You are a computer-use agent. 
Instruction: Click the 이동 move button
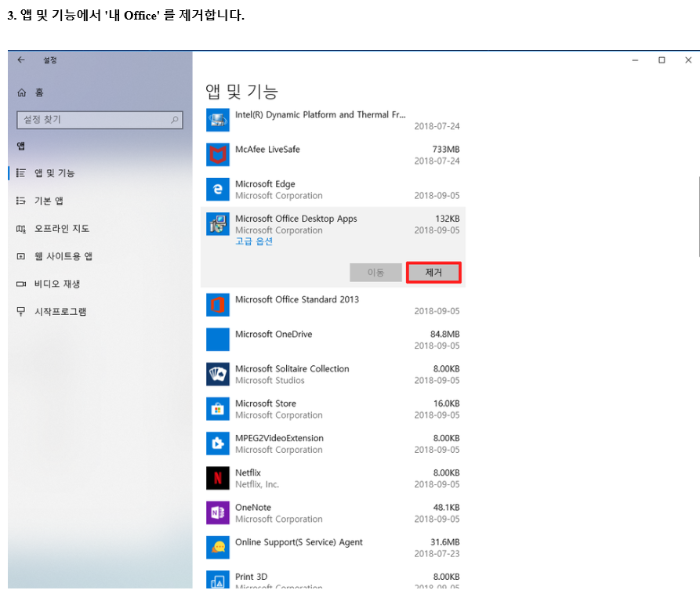pyautogui.click(x=375, y=272)
